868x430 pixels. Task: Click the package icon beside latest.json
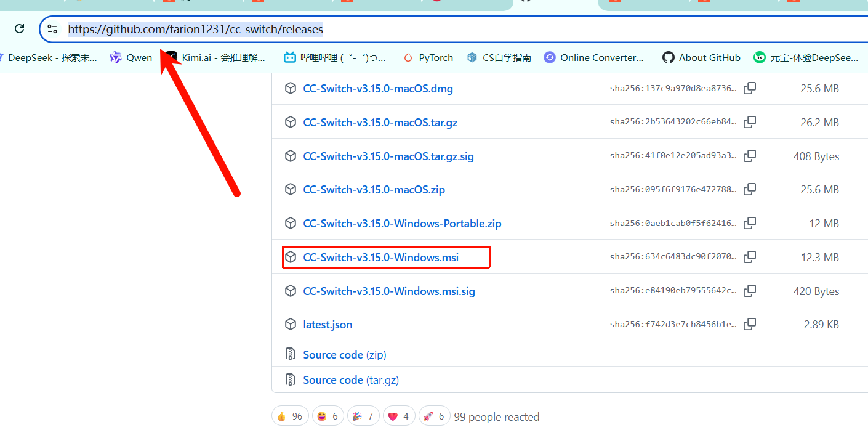coord(291,324)
